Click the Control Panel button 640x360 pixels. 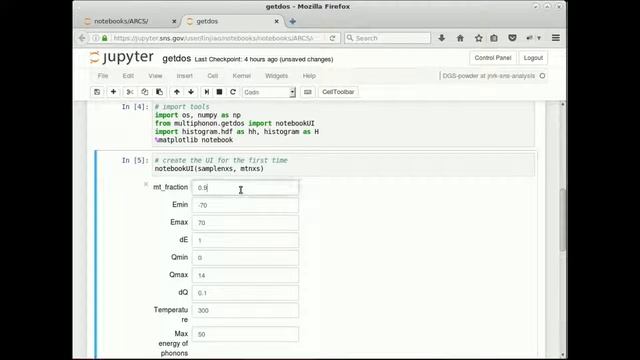coord(493,58)
